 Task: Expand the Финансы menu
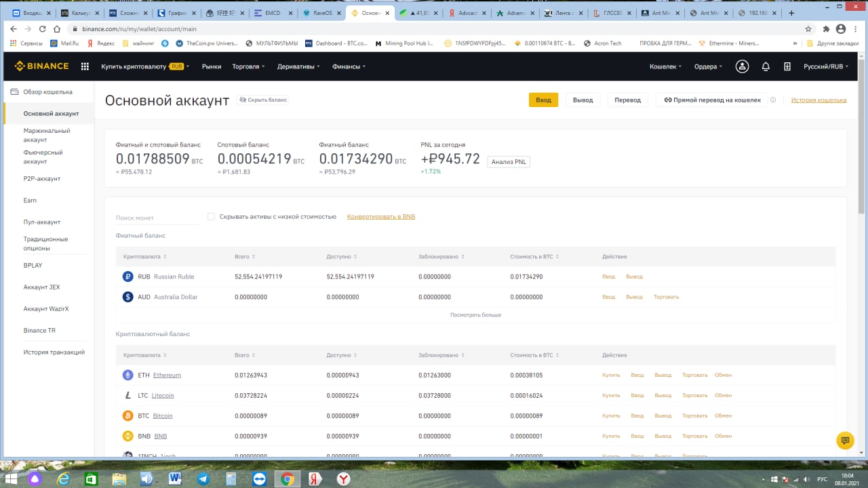(349, 66)
